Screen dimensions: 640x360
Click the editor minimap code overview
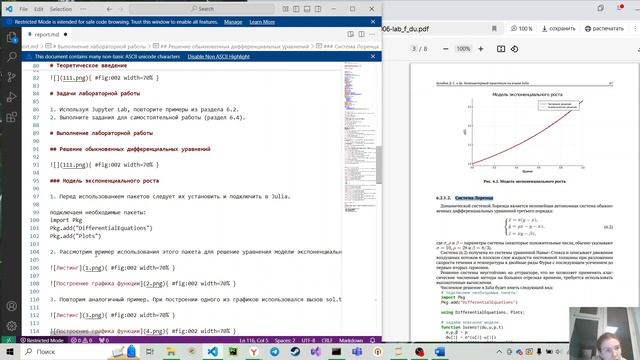pyautogui.click(x=359, y=139)
